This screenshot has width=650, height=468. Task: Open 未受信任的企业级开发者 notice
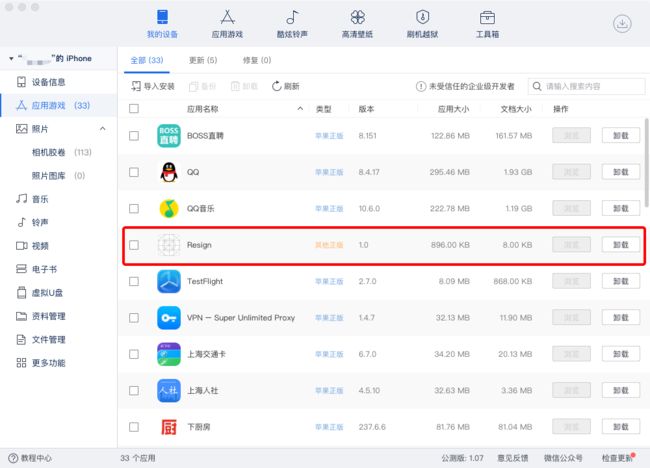[465, 86]
